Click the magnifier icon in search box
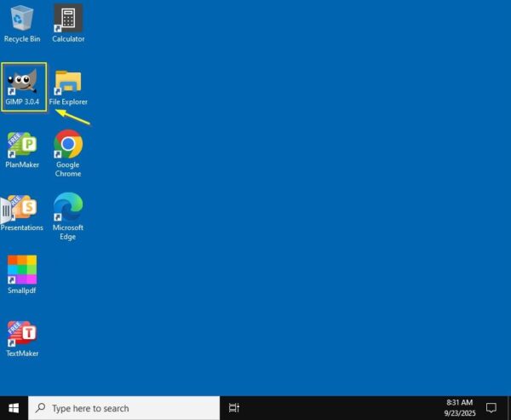Image resolution: width=511 pixels, height=420 pixels. 40,407
